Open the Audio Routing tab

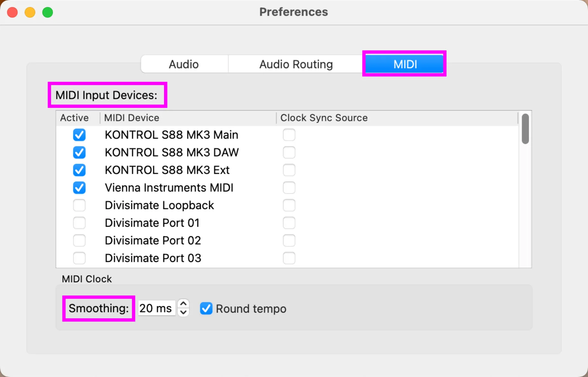[x=296, y=64]
